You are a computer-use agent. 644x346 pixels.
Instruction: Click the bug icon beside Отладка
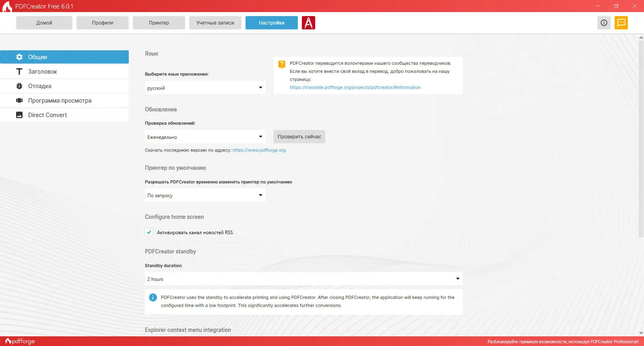[x=19, y=86]
